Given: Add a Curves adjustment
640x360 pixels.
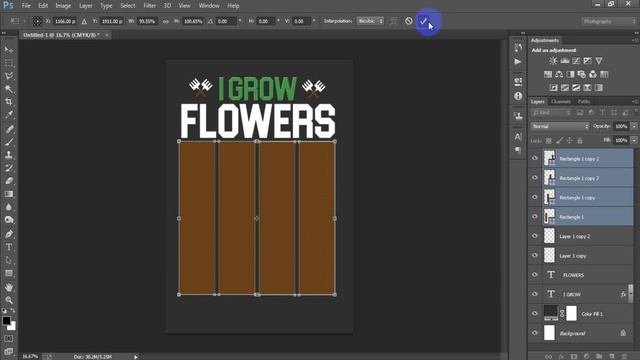Looking at the screenshot, I should click(x=576, y=61).
